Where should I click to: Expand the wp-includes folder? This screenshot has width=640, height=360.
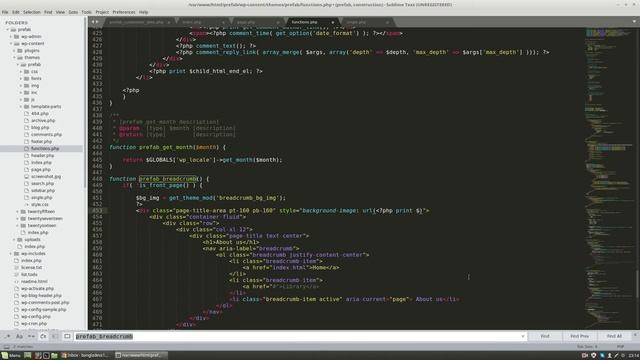coord(11,253)
